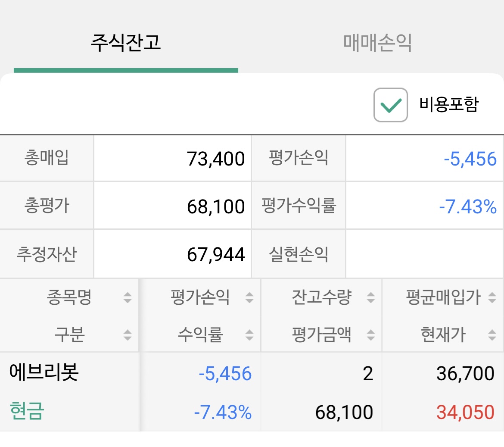Click the 평가손익 label in the summary table
Image resolution: width=504 pixels, height=447 pixels.
[298, 158]
